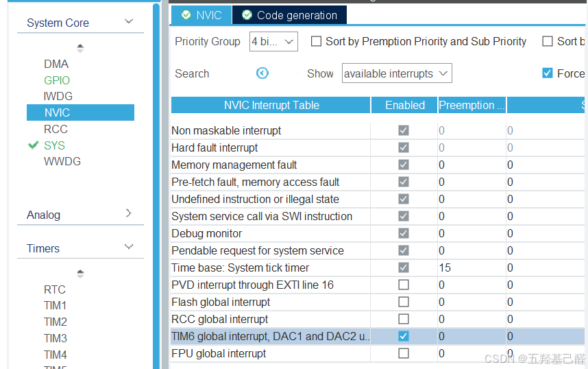Click the NVIC Interrupt Table column header

(x=271, y=105)
